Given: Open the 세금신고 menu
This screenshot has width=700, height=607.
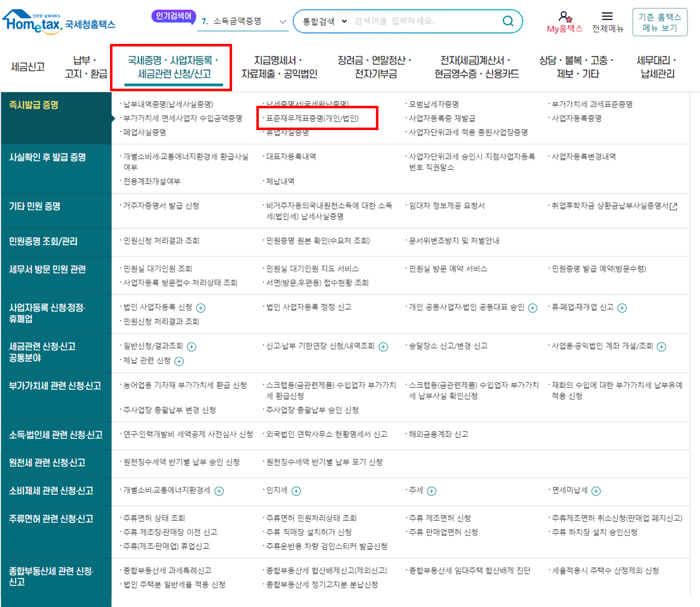Looking at the screenshot, I should 28,67.
